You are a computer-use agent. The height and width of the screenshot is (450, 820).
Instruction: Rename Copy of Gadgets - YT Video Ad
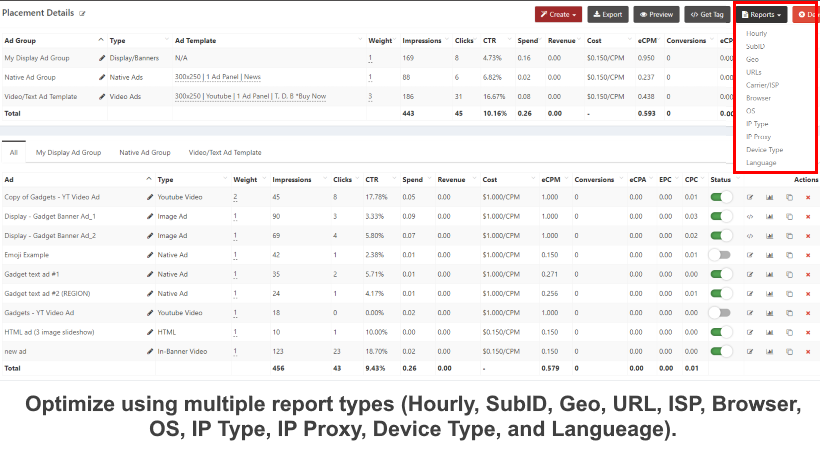tap(150, 197)
